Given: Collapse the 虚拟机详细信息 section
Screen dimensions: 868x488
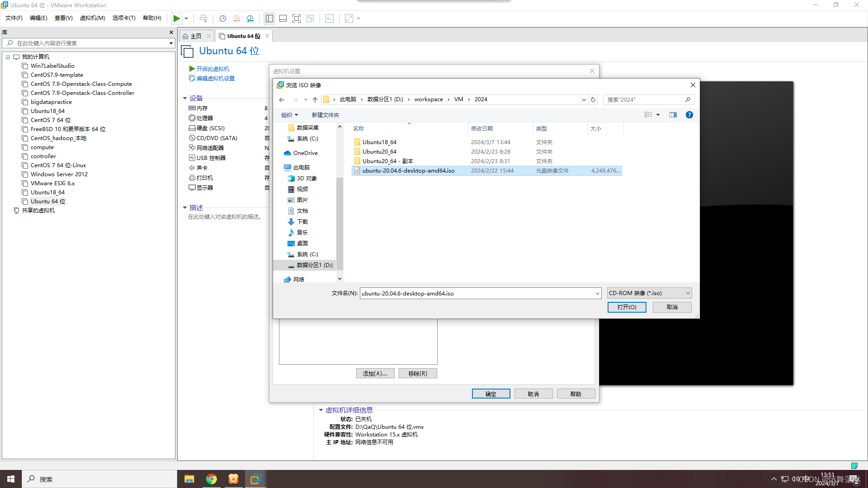Looking at the screenshot, I should [x=321, y=410].
